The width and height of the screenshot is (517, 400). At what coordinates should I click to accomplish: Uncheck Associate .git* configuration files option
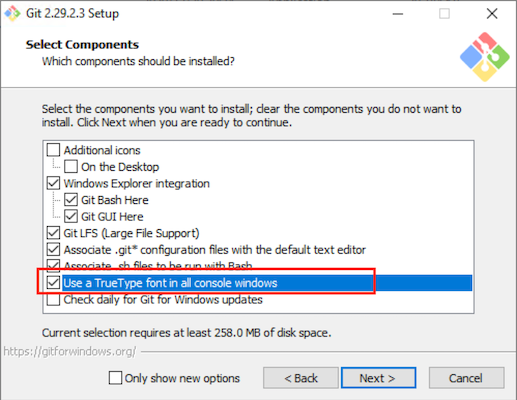click(53, 249)
